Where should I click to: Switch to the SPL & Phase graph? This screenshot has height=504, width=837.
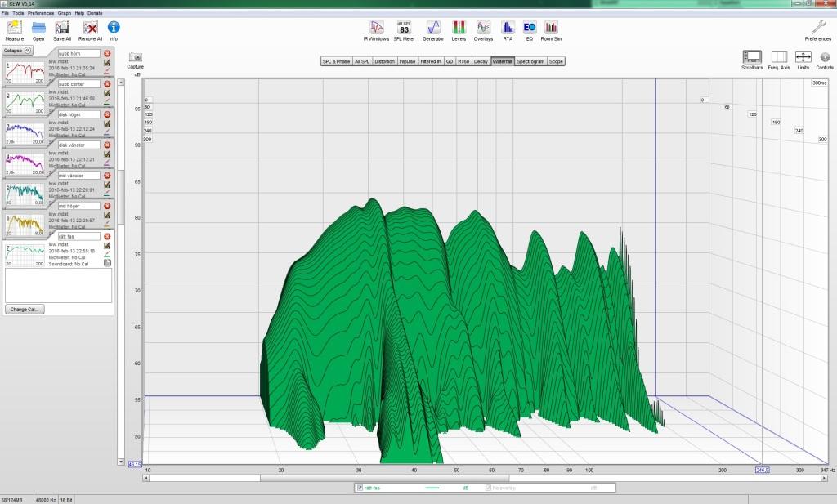pos(336,61)
